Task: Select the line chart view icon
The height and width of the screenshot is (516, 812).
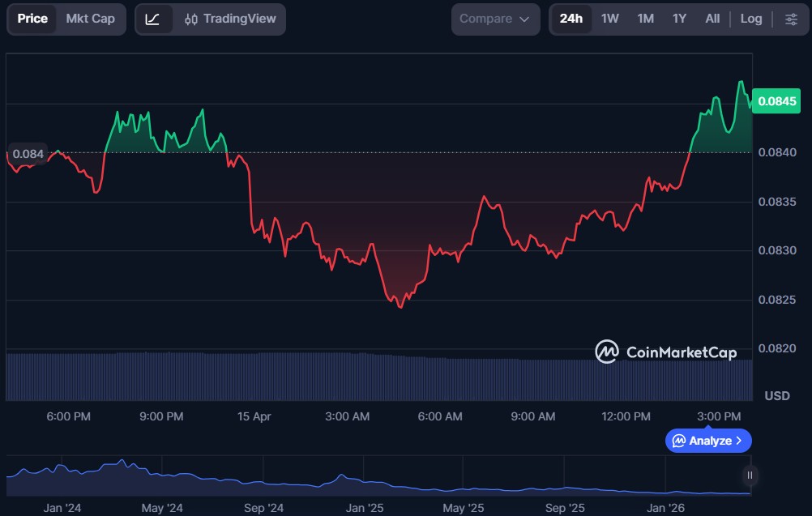Action: pos(153,19)
